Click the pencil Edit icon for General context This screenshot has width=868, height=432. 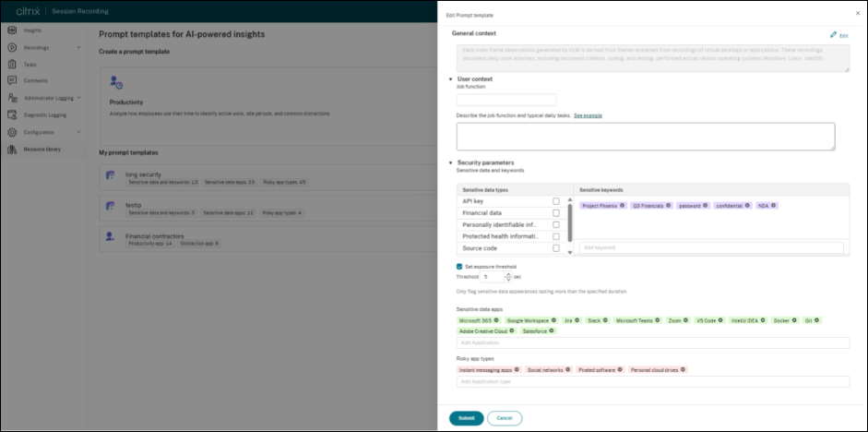(x=833, y=35)
